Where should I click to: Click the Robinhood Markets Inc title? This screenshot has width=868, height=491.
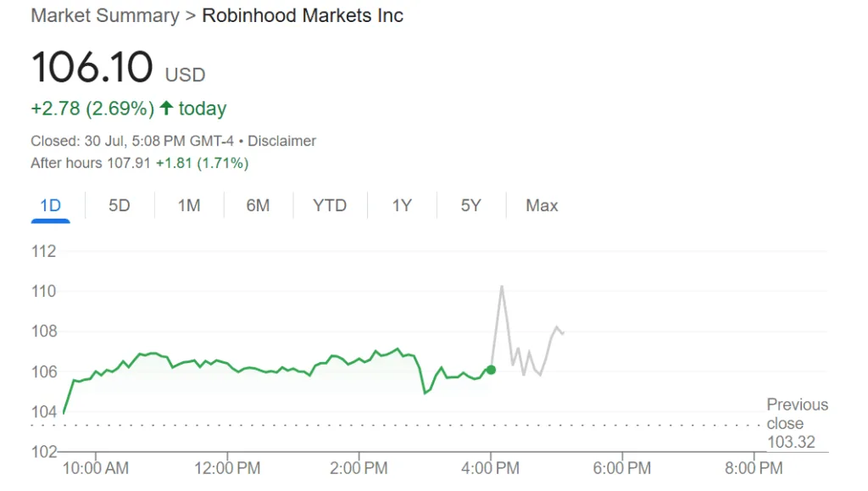tap(302, 16)
